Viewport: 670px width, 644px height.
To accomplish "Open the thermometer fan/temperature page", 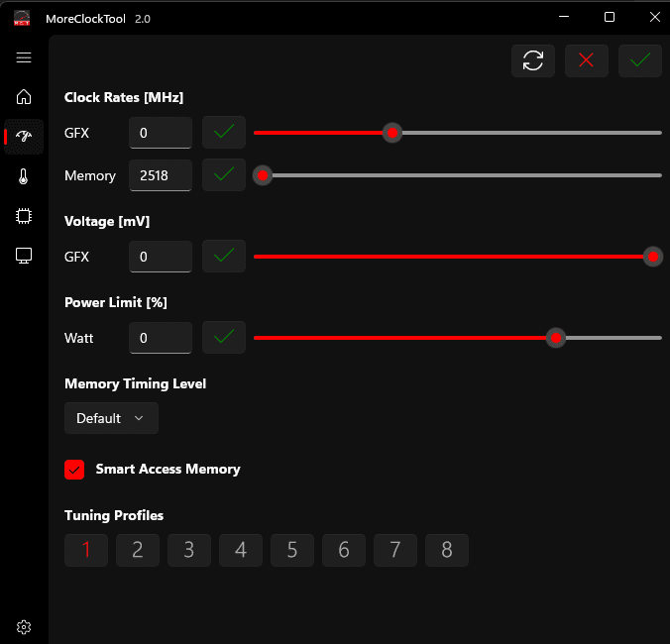I will (x=24, y=176).
